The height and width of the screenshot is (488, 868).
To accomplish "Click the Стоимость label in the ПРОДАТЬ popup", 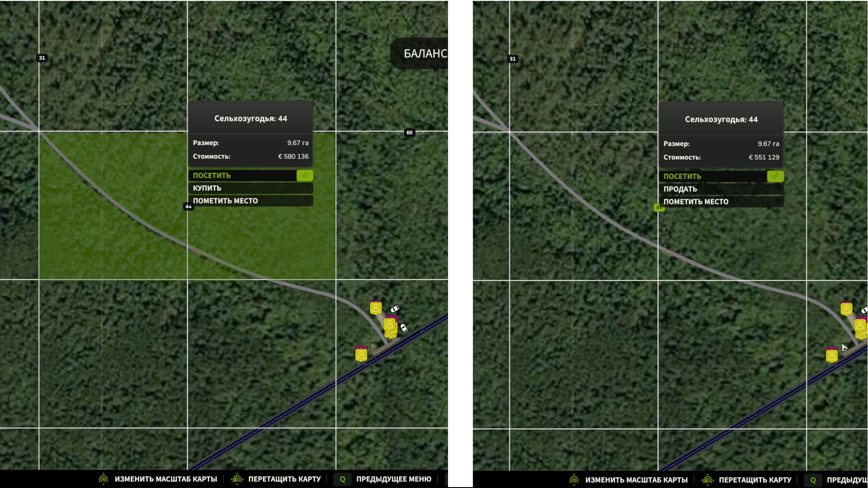I will [x=682, y=157].
